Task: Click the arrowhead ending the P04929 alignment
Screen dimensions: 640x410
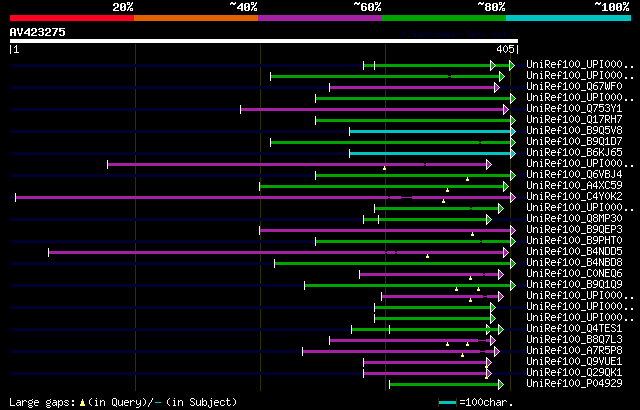Action: tap(501, 385)
